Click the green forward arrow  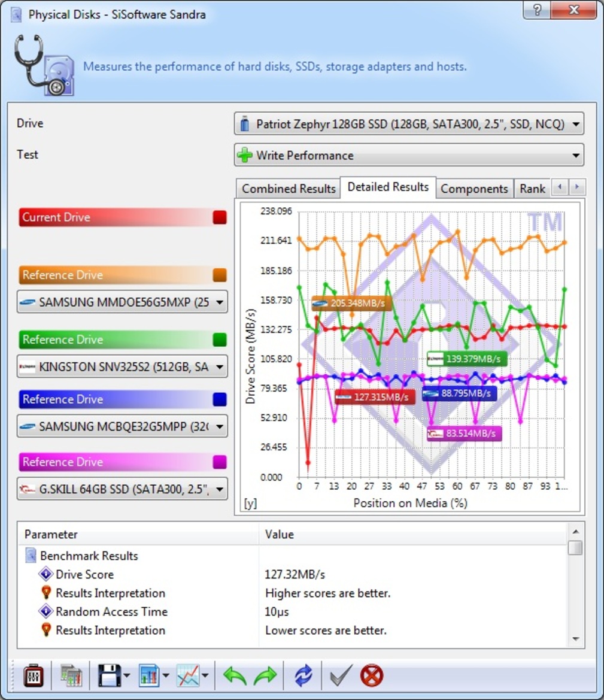click(x=265, y=675)
